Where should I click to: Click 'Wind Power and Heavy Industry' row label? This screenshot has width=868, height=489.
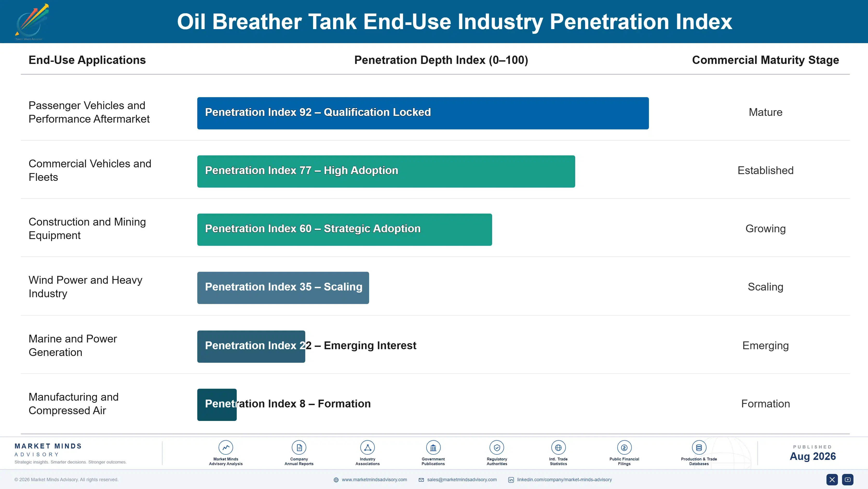(x=86, y=287)
